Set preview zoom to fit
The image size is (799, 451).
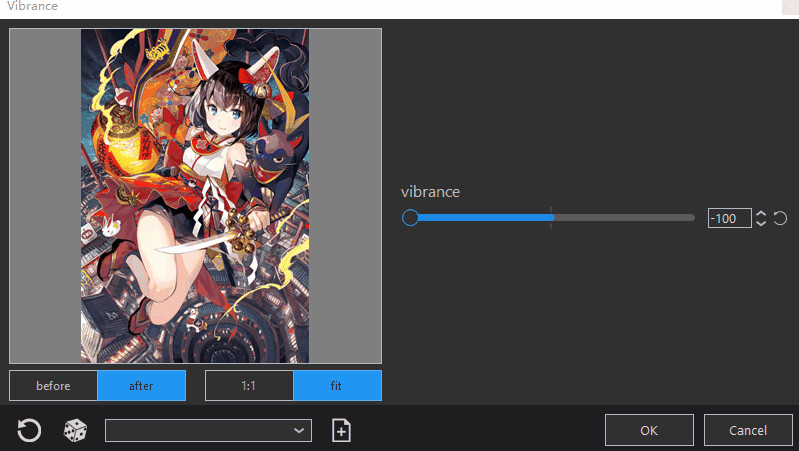point(337,386)
